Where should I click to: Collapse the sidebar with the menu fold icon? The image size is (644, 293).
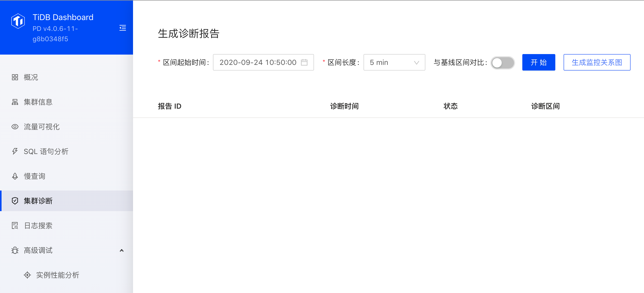pyautogui.click(x=123, y=28)
